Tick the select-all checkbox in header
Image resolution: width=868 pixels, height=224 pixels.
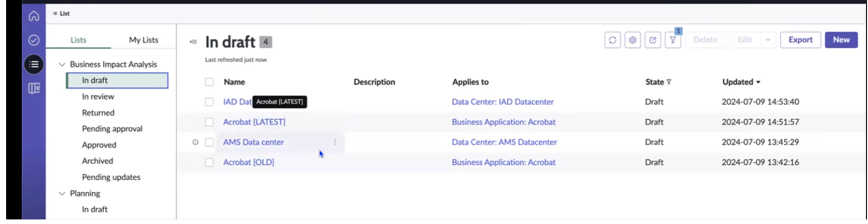click(x=209, y=82)
